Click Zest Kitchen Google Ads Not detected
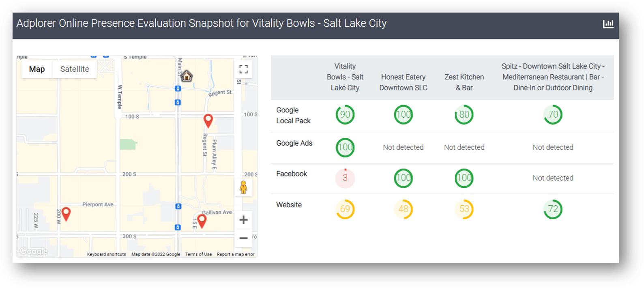This screenshot has height=288, width=644. coord(464,147)
